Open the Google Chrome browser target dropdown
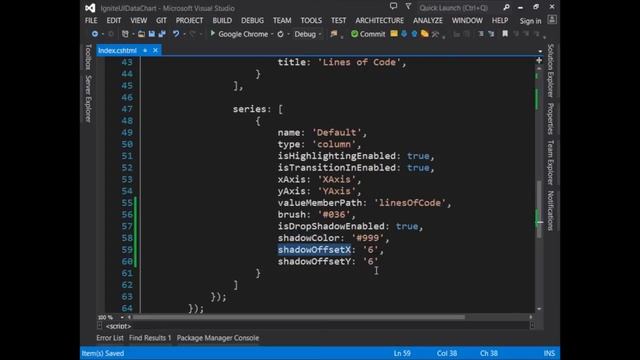Viewport: 640px width, 360px height. [272, 34]
